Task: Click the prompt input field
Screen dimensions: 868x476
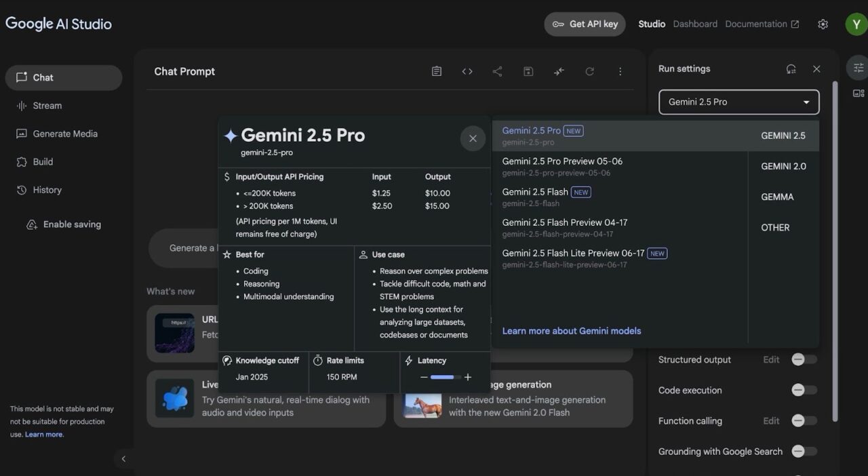Action: 183,248
